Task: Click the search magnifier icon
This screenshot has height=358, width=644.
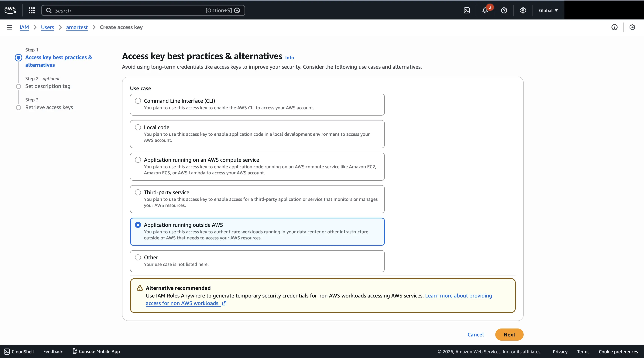Action: click(x=49, y=11)
